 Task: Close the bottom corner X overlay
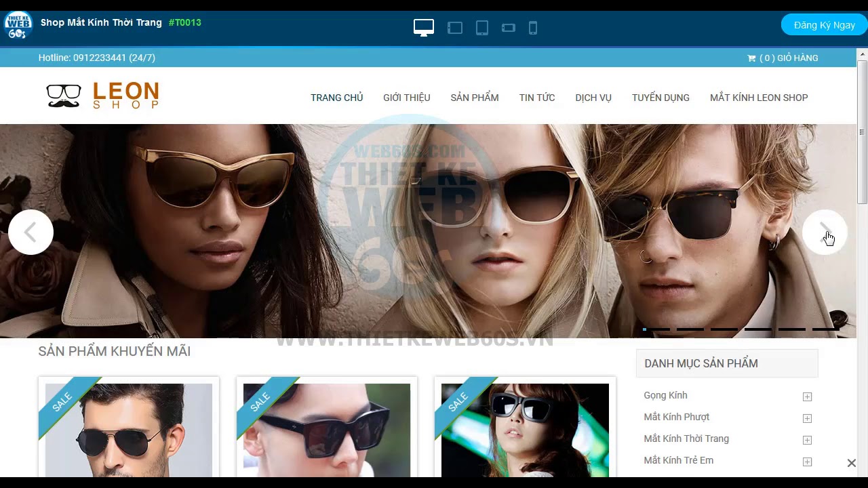tap(851, 463)
